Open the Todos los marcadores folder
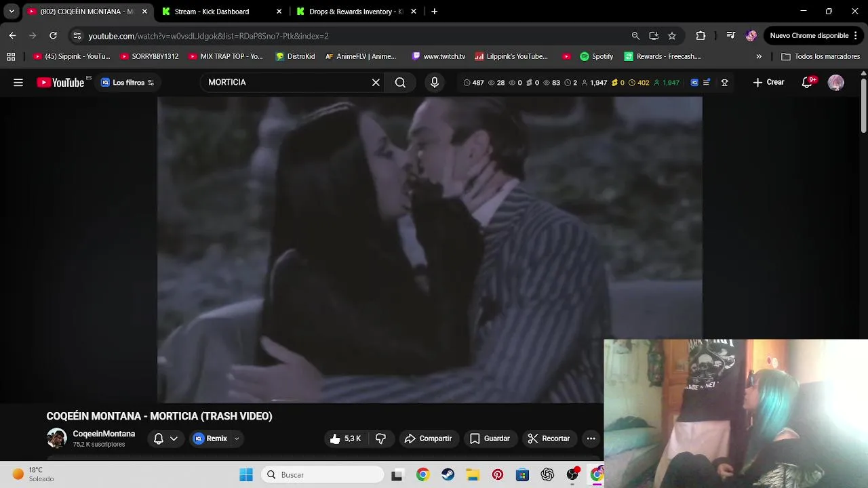Image resolution: width=868 pixels, height=488 pixels. coord(821,57)
